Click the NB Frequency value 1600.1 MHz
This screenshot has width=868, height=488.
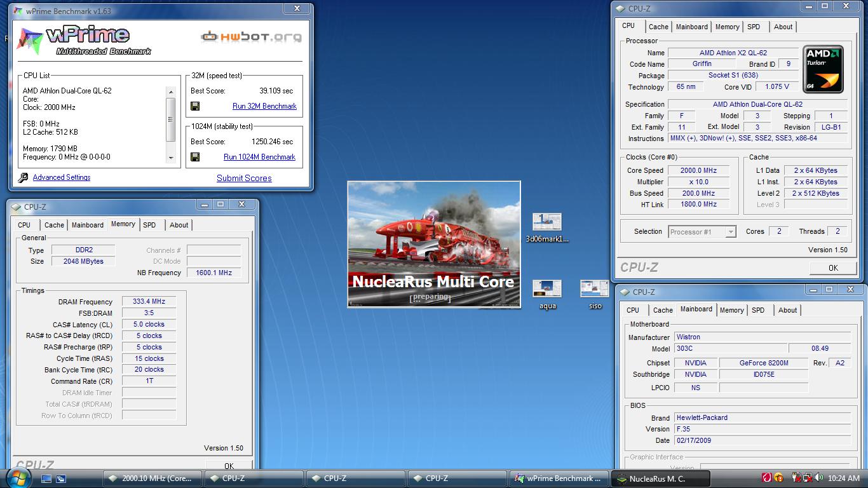(x=214, y=273)
